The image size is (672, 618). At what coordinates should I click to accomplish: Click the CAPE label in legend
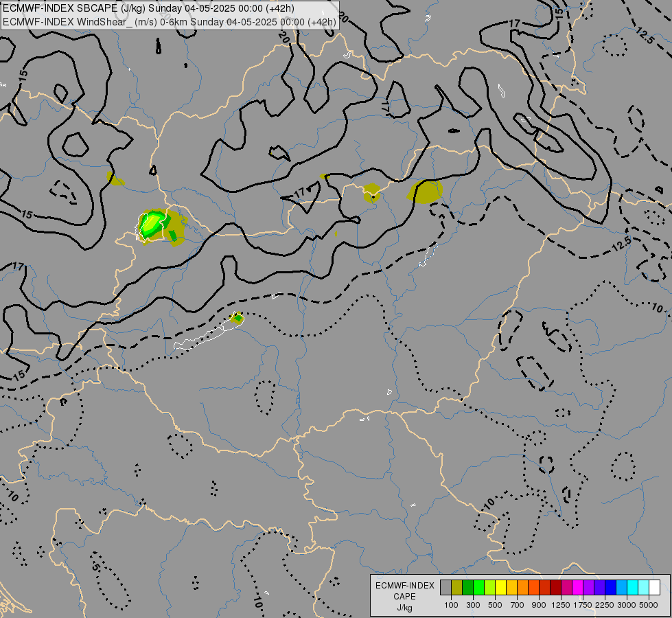click(x=404, y=597)
